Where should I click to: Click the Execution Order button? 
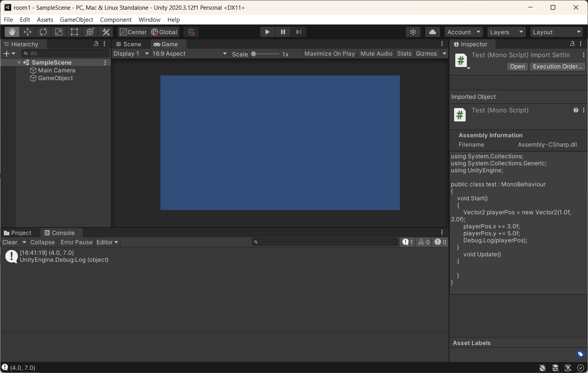pos(557,67)
